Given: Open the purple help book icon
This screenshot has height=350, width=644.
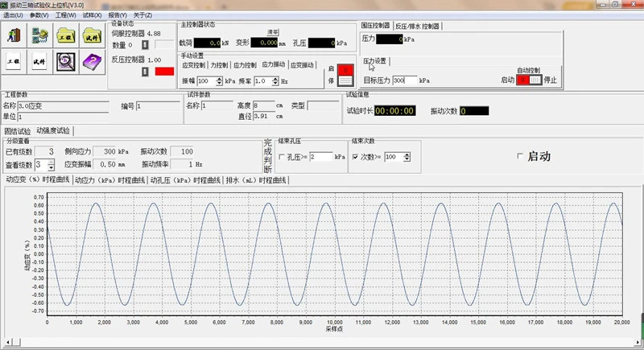Looking at the screenshot, I should point(92,62).
